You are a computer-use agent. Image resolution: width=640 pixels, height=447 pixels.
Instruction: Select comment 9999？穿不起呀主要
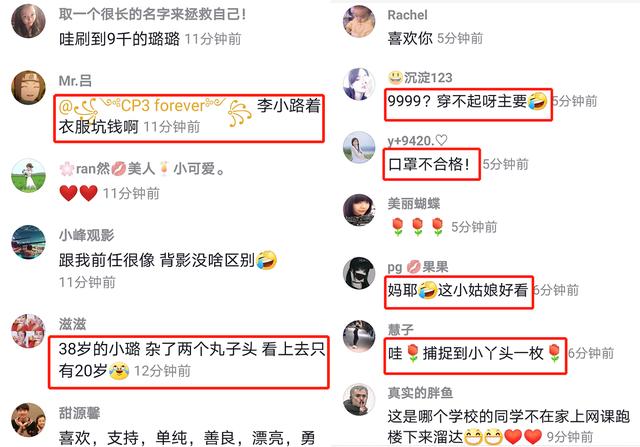[467, 101]
